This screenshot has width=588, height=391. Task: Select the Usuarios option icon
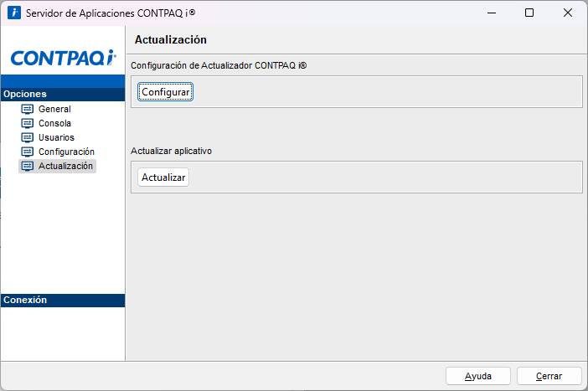[28, 137]
